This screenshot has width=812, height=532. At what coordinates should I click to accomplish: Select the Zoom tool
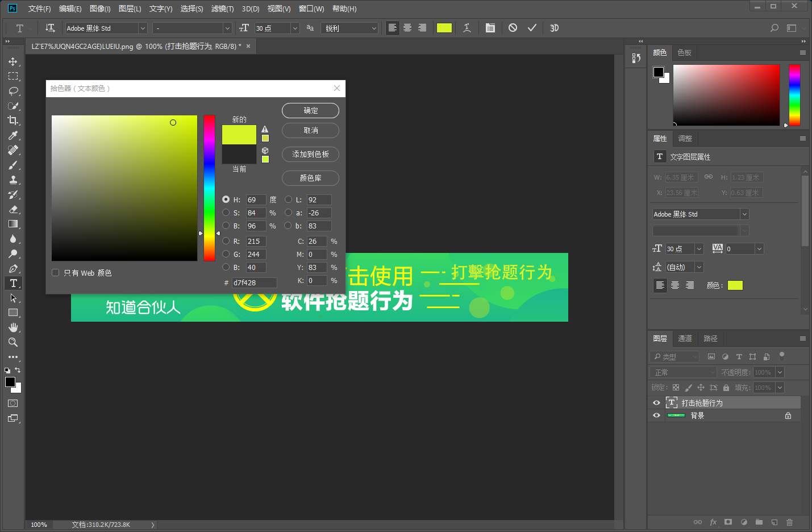[13, 342]
